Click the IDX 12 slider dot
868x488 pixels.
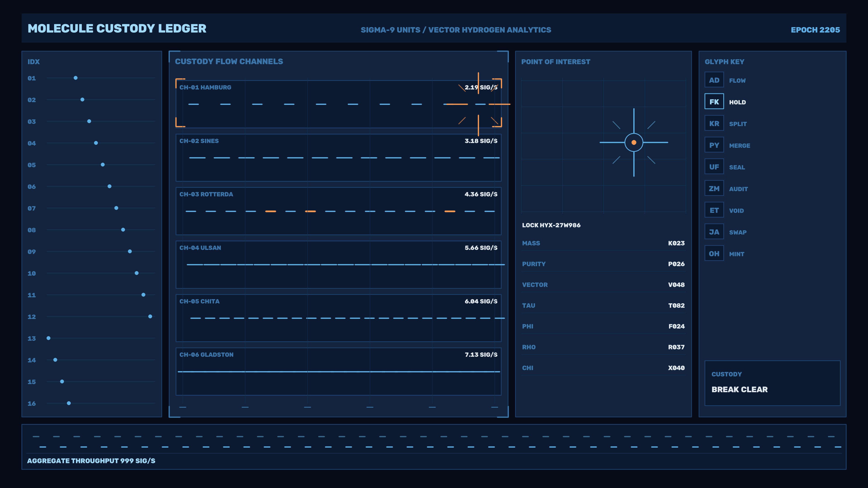tap(150, 316)
